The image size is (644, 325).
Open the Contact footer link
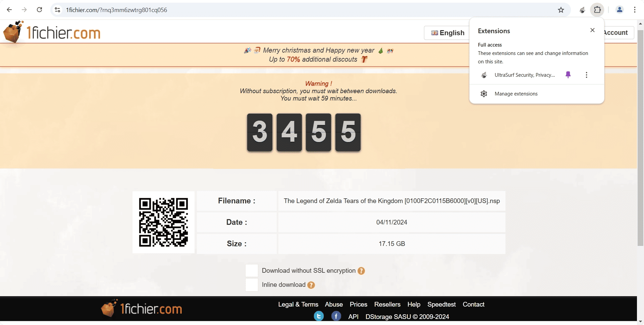[x=474, y=304]
